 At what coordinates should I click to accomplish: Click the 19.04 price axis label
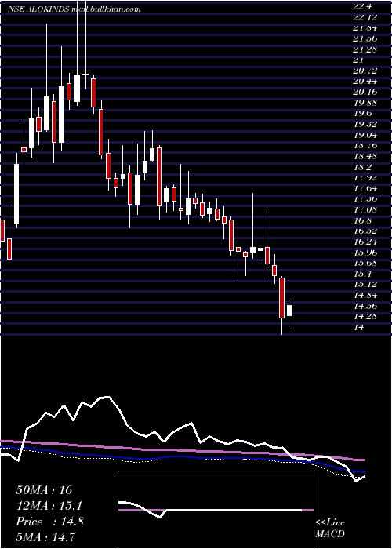click(365, 135)
